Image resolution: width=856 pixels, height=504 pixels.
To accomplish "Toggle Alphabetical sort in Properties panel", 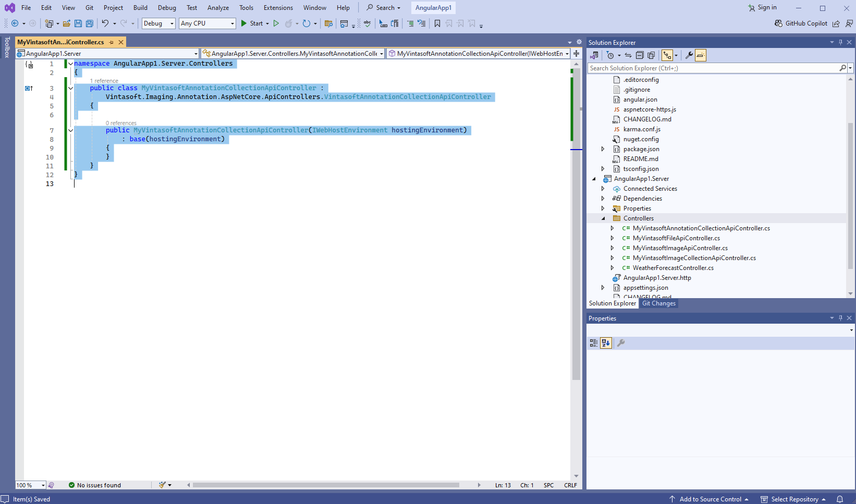I will pyautogui.click(x=606, y=343).
